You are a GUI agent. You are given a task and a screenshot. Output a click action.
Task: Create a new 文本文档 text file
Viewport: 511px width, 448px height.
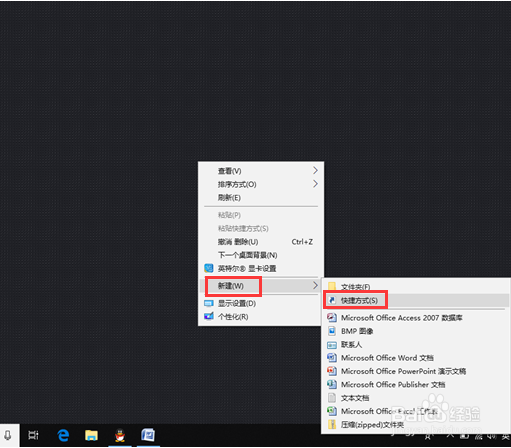[x=415, y=398]
